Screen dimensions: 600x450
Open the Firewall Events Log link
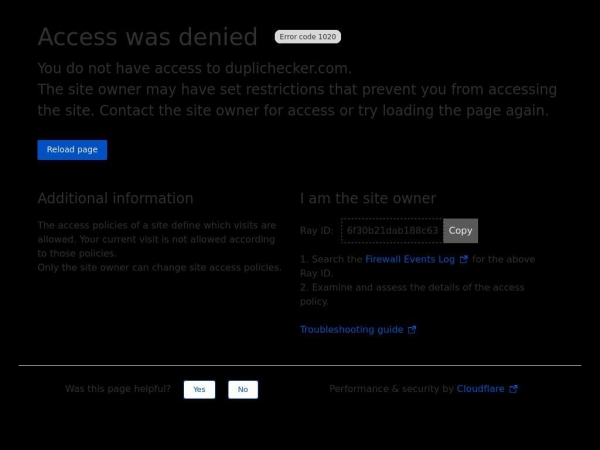410,259
